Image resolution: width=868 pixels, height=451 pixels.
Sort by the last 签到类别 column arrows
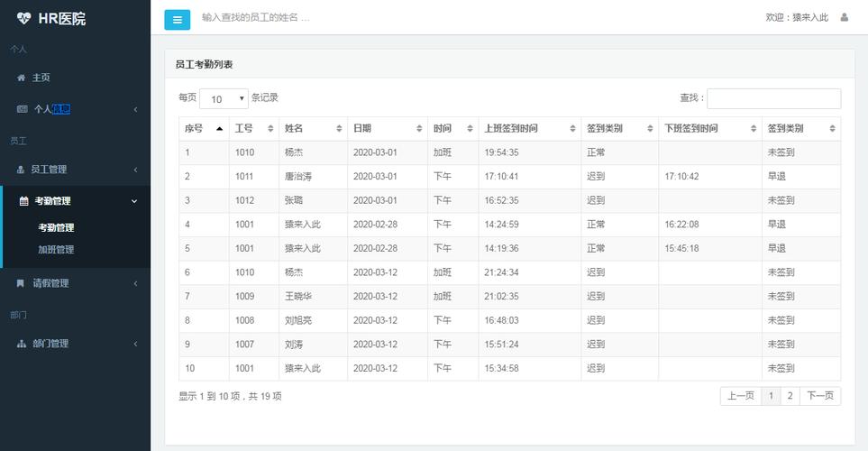(832, 129)
